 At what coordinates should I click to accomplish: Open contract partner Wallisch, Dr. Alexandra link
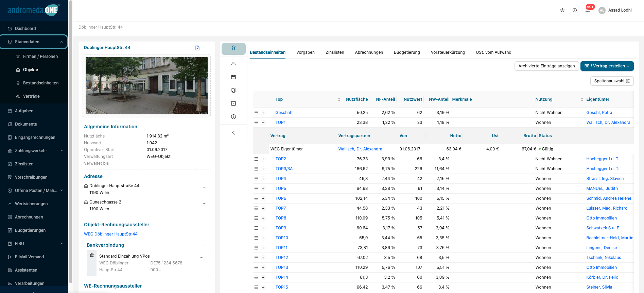tap(360, 149)
